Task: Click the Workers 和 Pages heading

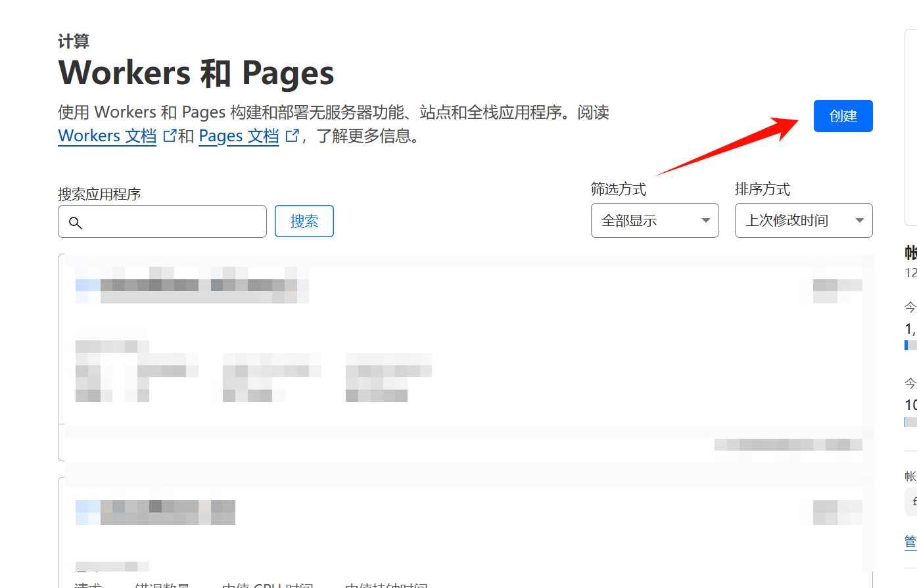Action: click(x=196, y=73)
